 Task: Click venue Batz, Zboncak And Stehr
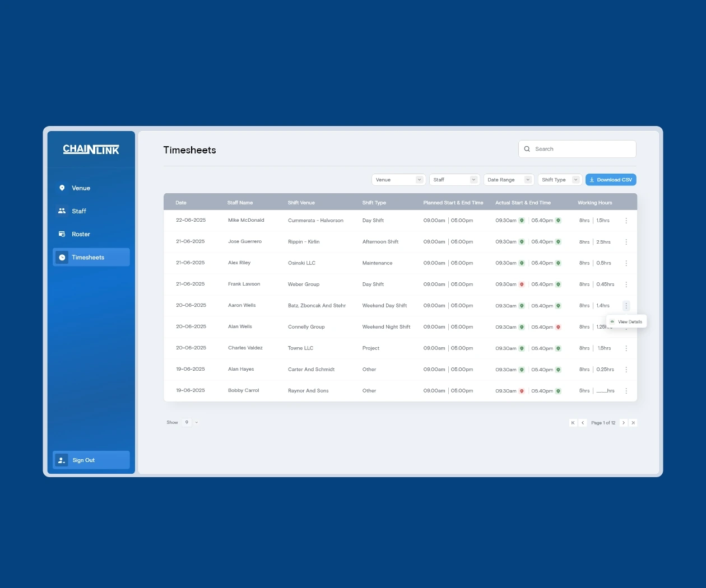317,306
